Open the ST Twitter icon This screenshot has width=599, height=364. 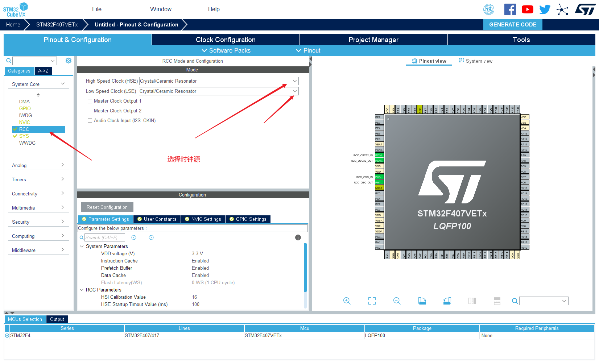(545, 9)
